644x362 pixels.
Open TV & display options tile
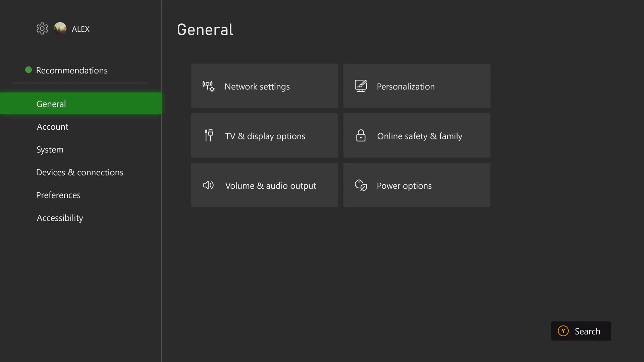click(x=265, y=135)
